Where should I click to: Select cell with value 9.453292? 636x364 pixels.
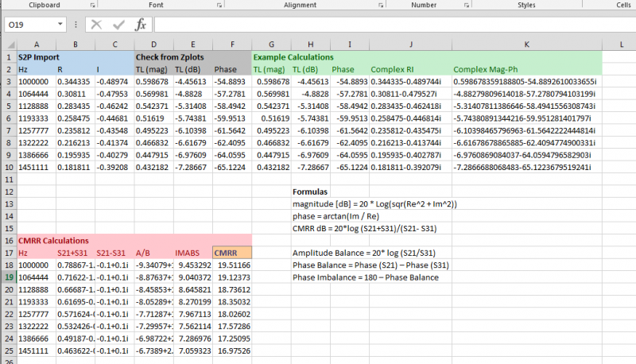click(193, 265)
